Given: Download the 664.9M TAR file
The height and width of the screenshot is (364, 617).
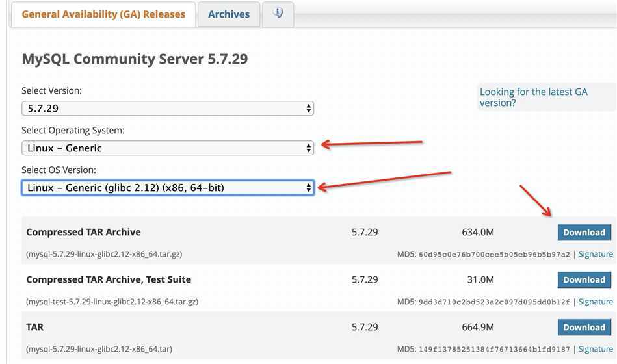Looking at the screenshot, I should (584, 328).
